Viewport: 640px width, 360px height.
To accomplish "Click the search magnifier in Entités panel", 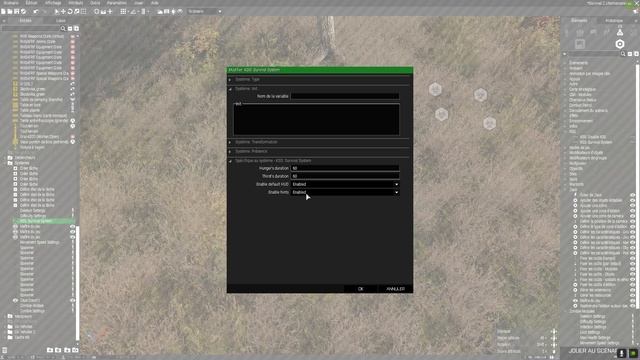I will tap(63, 29).
